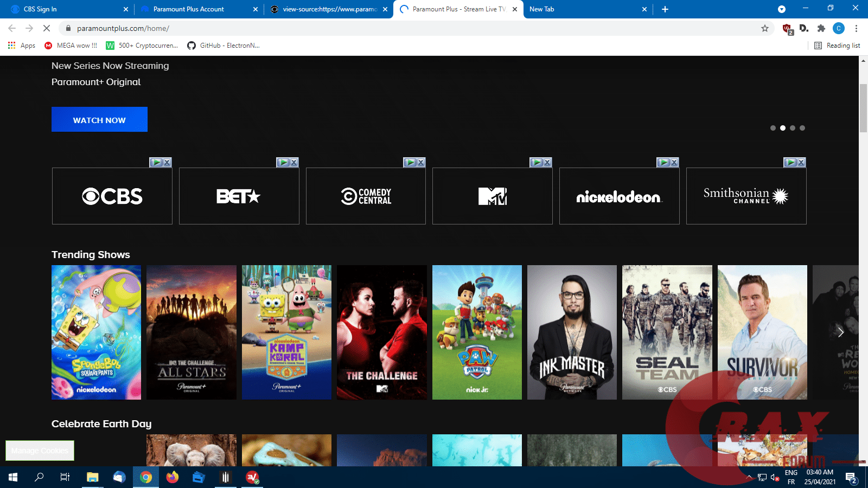Open the network status icon in system tray

point(762,477)
